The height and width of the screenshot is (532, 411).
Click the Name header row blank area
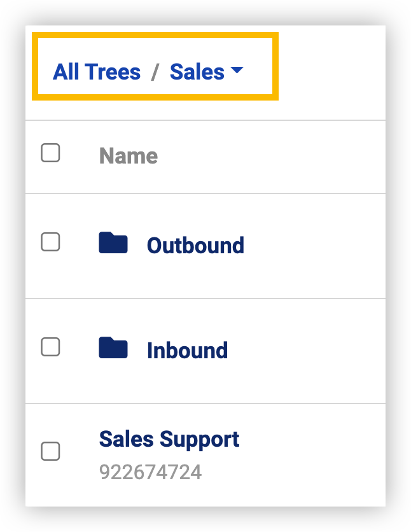tap(271, 157)
